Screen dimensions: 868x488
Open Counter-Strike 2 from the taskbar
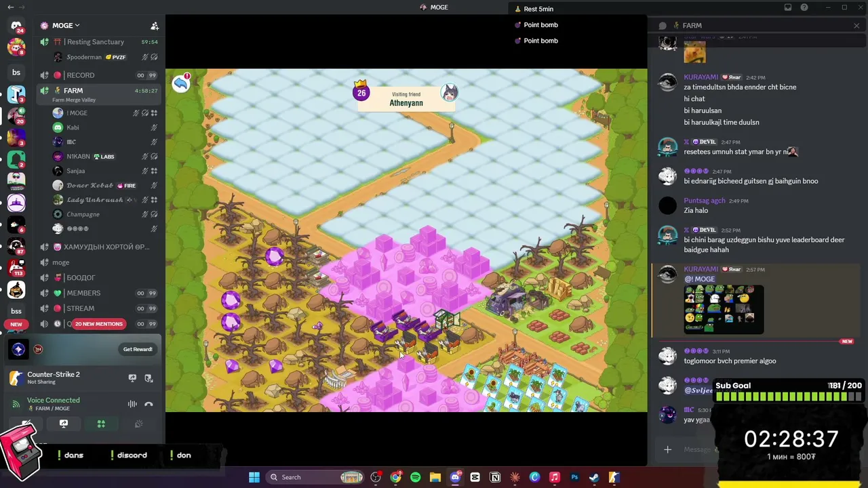[x=614, y=477]
